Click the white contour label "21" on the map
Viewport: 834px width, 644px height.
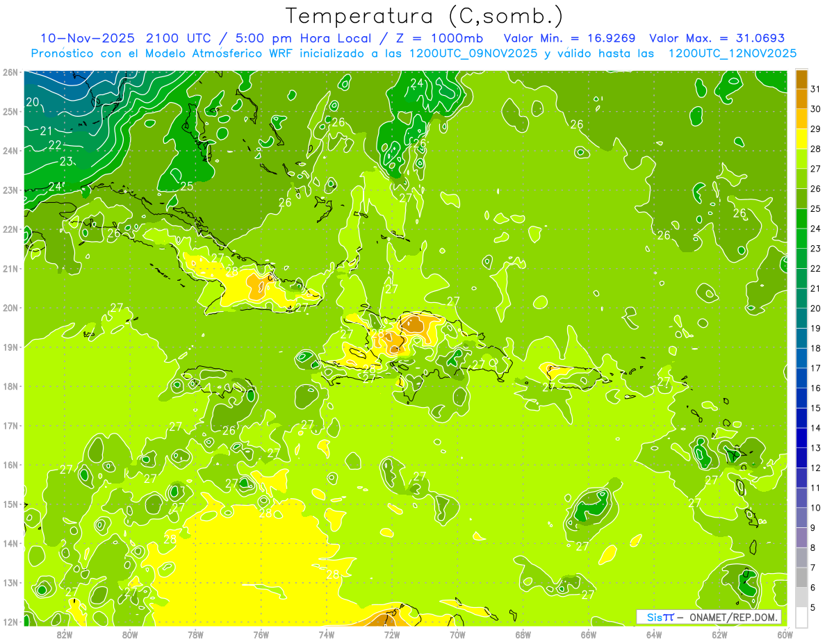coord(46,131)
